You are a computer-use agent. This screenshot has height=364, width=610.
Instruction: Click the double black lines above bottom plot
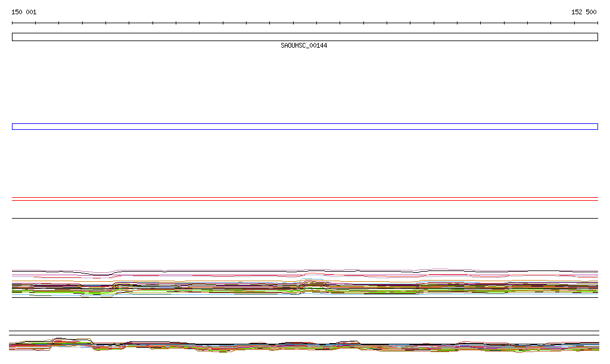click(304, 333)
